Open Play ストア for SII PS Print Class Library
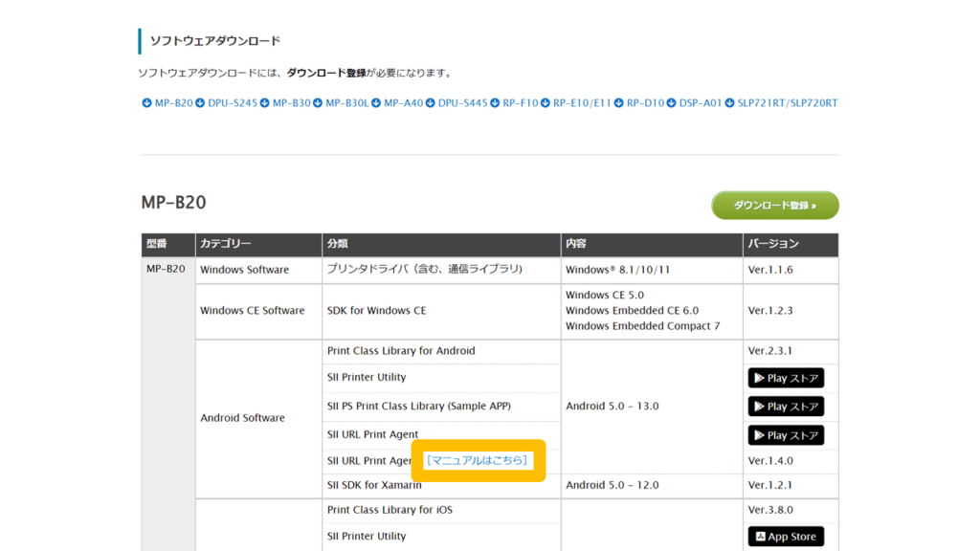The image size is (980, 551). coord(786,407)
